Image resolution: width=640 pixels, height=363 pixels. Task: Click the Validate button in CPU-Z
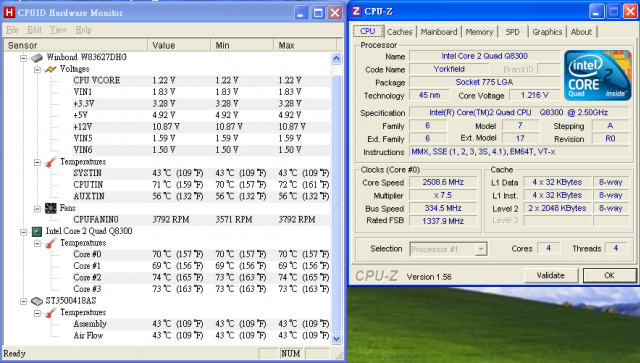click(x=551, y=276)
